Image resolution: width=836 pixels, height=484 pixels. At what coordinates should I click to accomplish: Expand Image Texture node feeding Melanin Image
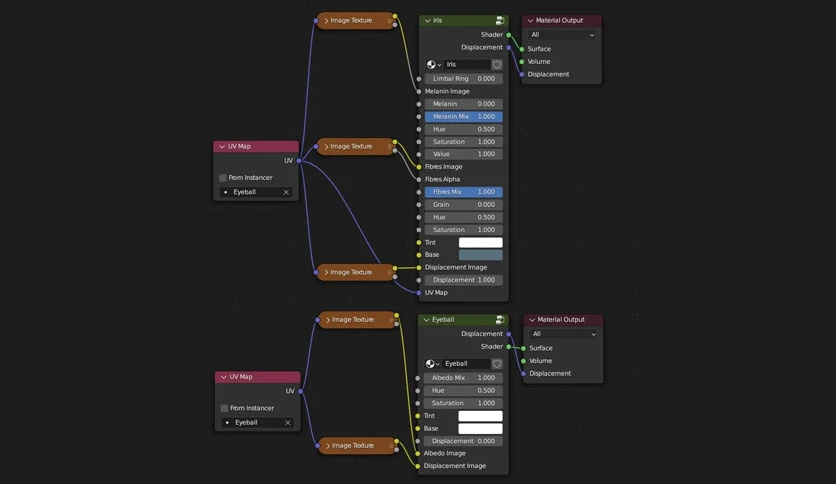(326, 21)
